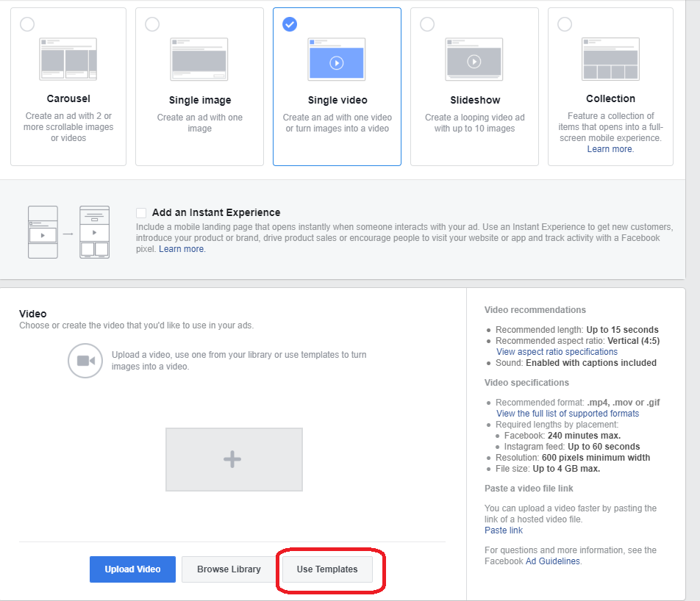
Task: Click the plus sign video placeholder
Action: (x=233, y=460)
